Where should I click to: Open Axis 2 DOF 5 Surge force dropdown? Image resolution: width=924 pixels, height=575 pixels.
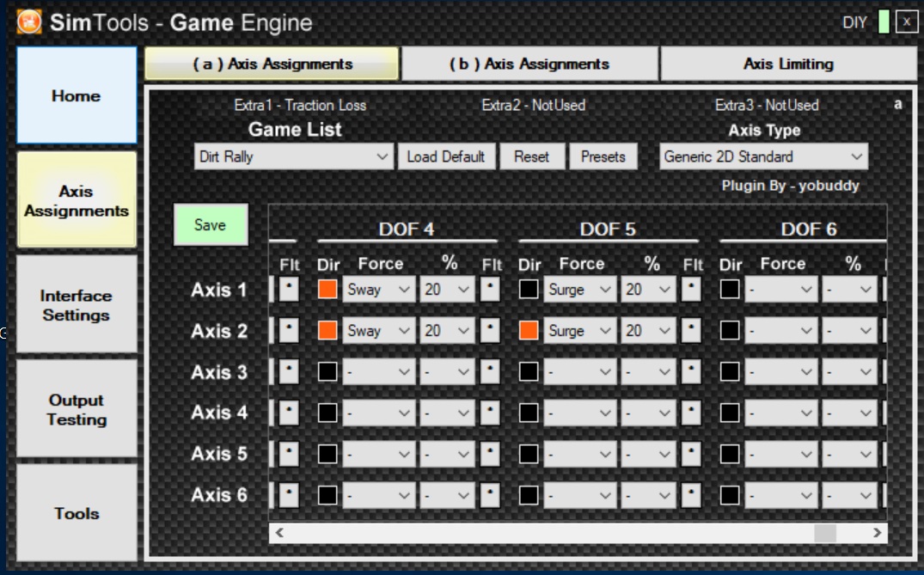tap(580, 331)
